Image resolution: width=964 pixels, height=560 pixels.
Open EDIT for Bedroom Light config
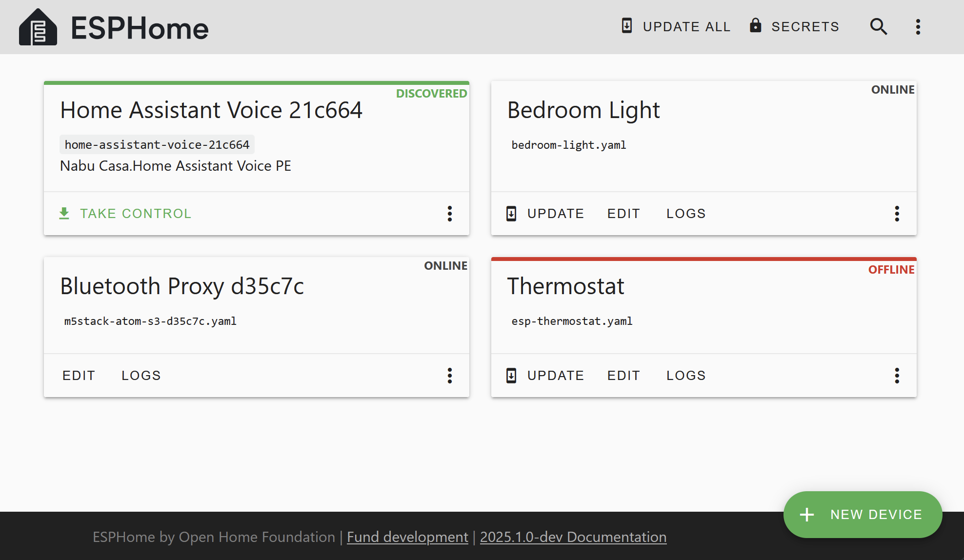623,213
